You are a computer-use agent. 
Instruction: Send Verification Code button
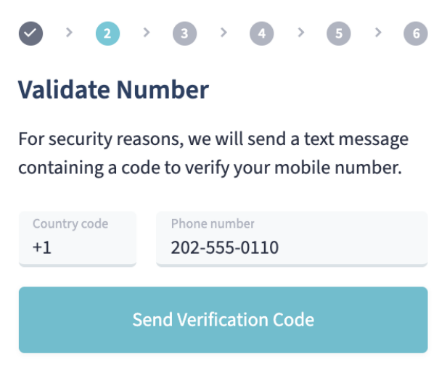click(223, 320)
